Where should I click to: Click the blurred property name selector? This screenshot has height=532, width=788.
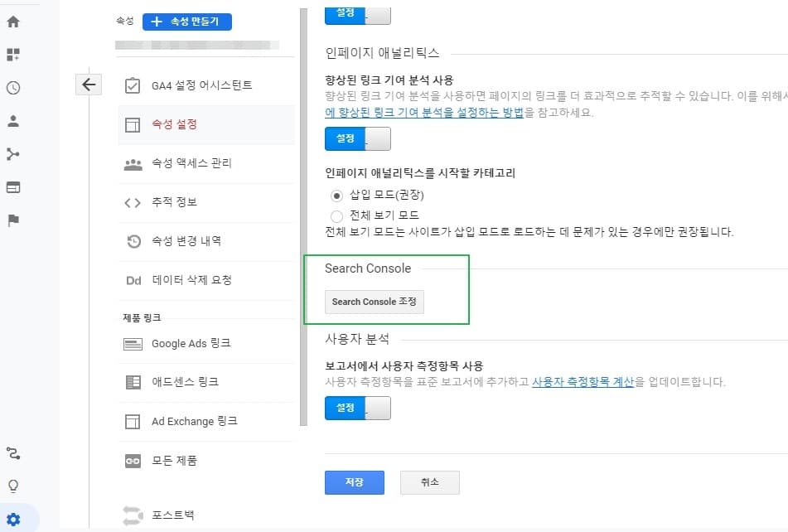(197, 46)
